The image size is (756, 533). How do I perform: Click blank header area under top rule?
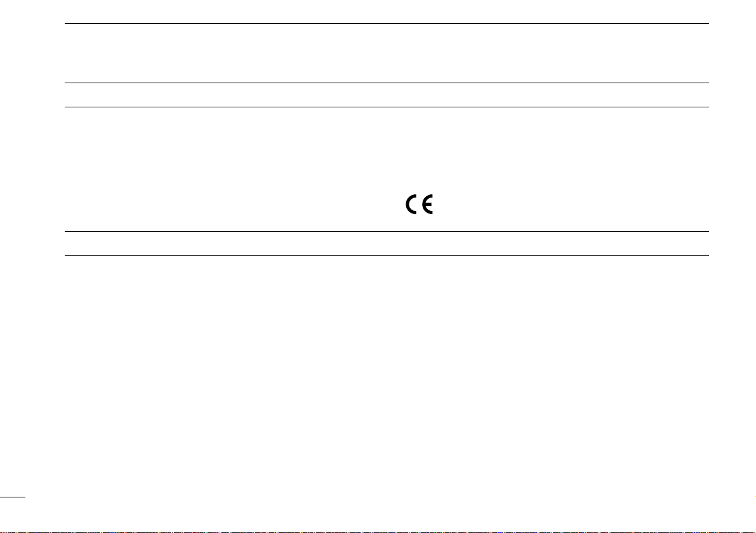[387, 53]
